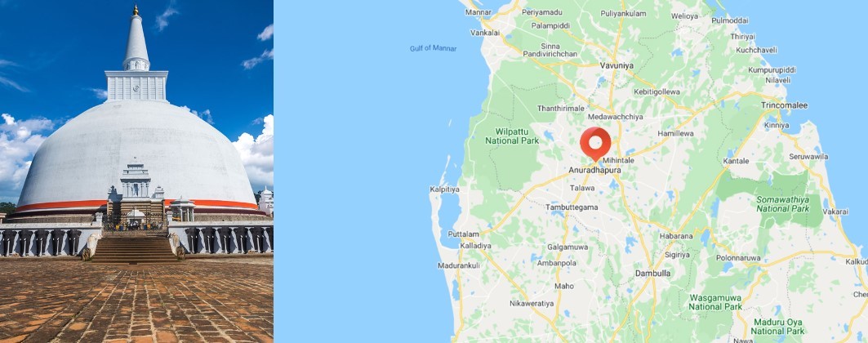Click the Trincomalee city label
Image resolution: width=868 pixels, height=343 pixels.
784,105
